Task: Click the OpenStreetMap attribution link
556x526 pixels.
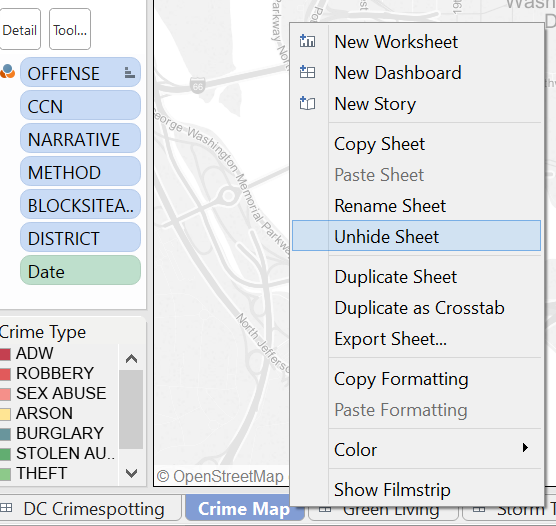Action: tap(220, 476)
